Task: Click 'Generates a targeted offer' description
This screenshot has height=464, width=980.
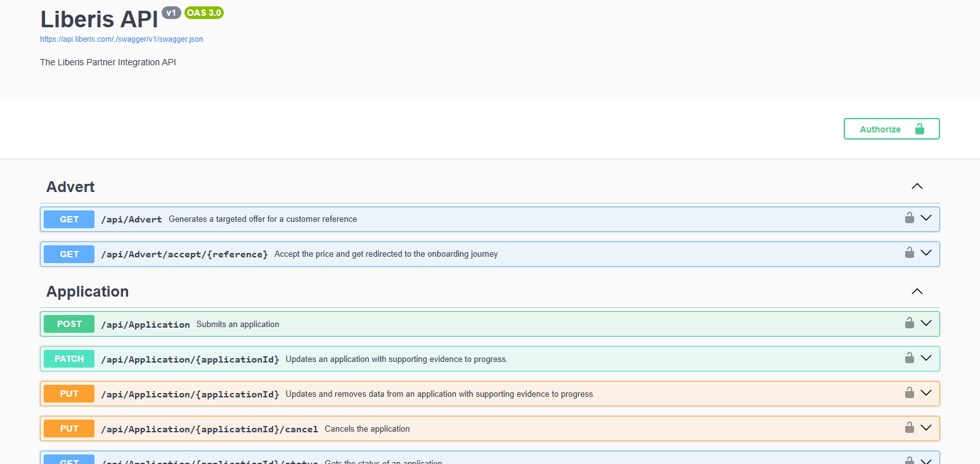Action: pyautogui.click(x=262, y=219)
